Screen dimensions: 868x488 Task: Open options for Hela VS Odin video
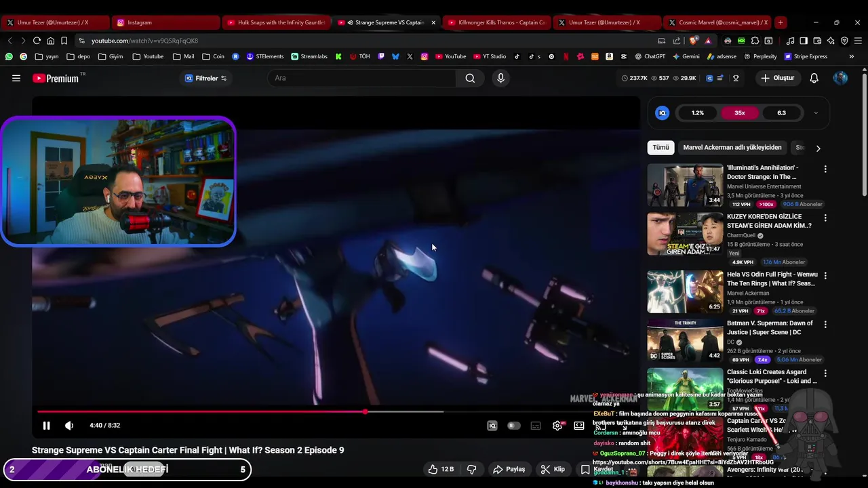[825, 276]
